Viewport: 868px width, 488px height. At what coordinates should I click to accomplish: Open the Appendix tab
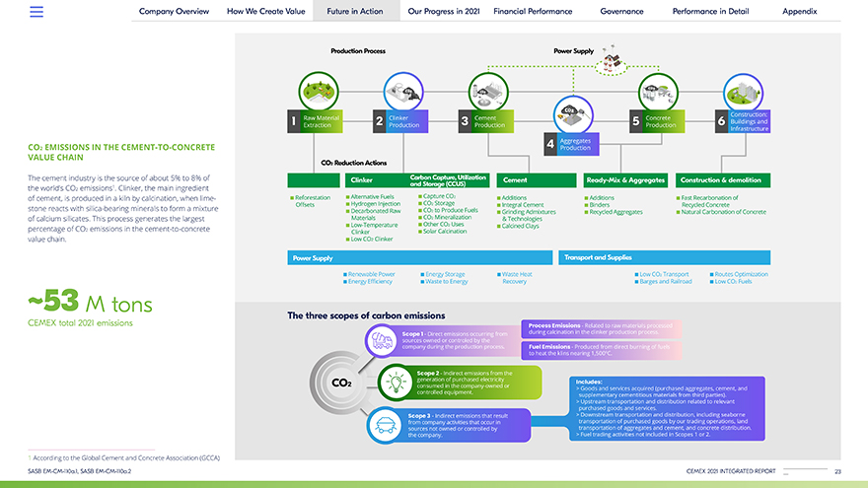[799, 12]
